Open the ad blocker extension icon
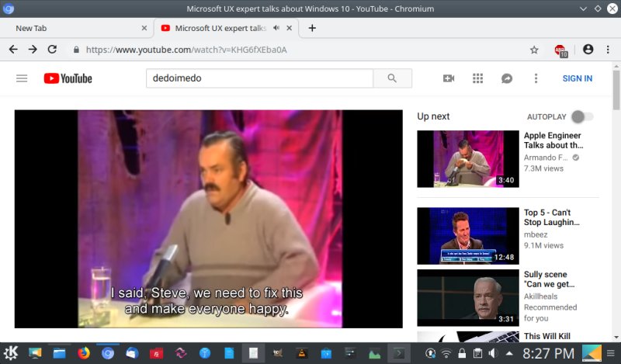Screen dimensions: 621x364 click(x=560, y=50)
